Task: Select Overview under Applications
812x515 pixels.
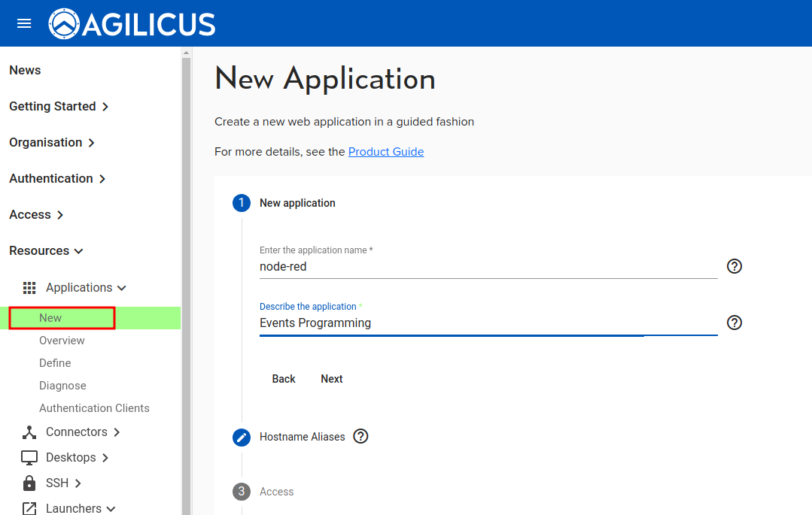Action: [62, 341]
